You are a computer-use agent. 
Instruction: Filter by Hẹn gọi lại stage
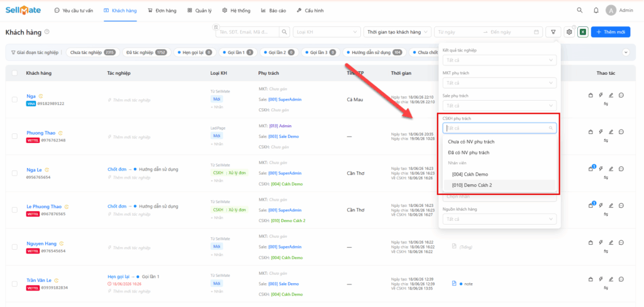pos(195,53)
